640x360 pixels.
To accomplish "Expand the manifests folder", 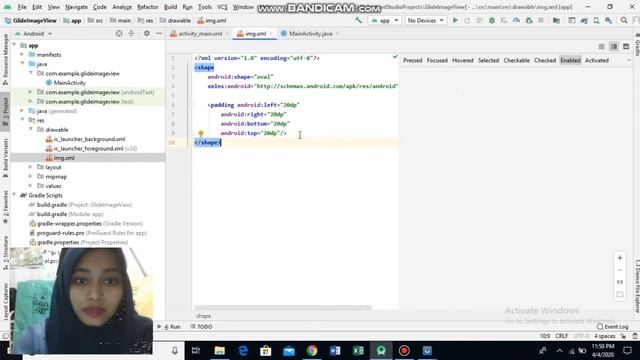I will (22, 55).
